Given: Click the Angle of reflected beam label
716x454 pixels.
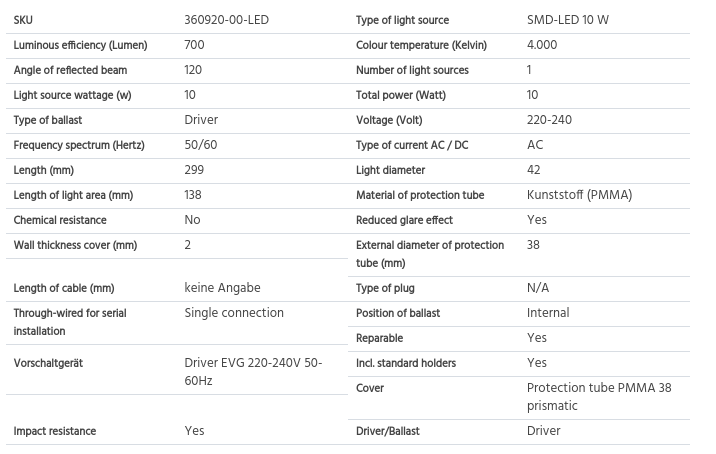Looking at the screenshot, I should [70, 70].
